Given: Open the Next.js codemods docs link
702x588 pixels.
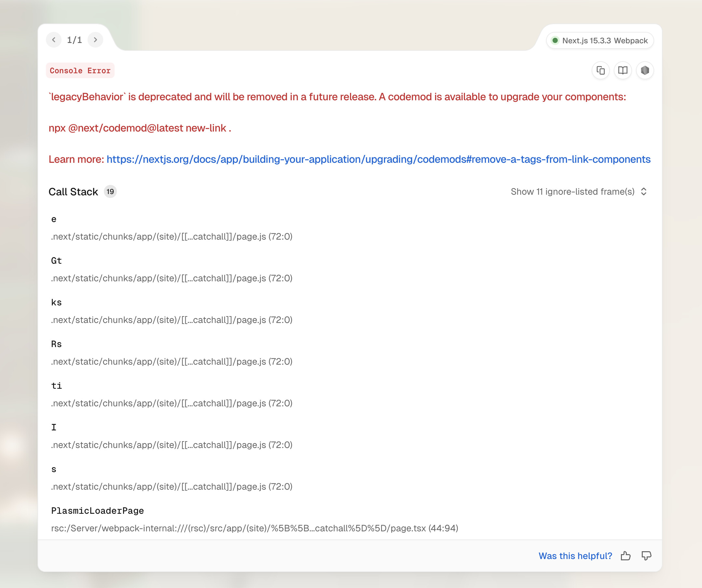Looking at the screenshot, I should tap(378, 159).
